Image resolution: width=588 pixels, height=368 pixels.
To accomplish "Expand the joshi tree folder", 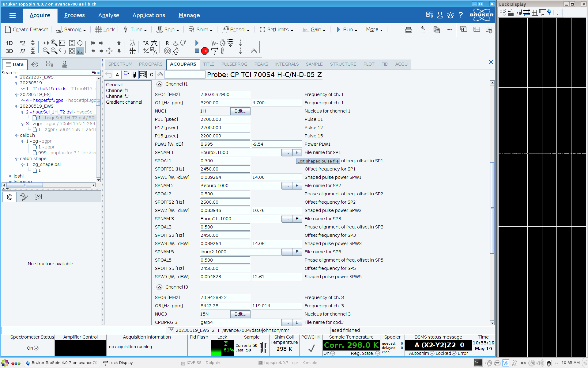I will pos(10,176).
